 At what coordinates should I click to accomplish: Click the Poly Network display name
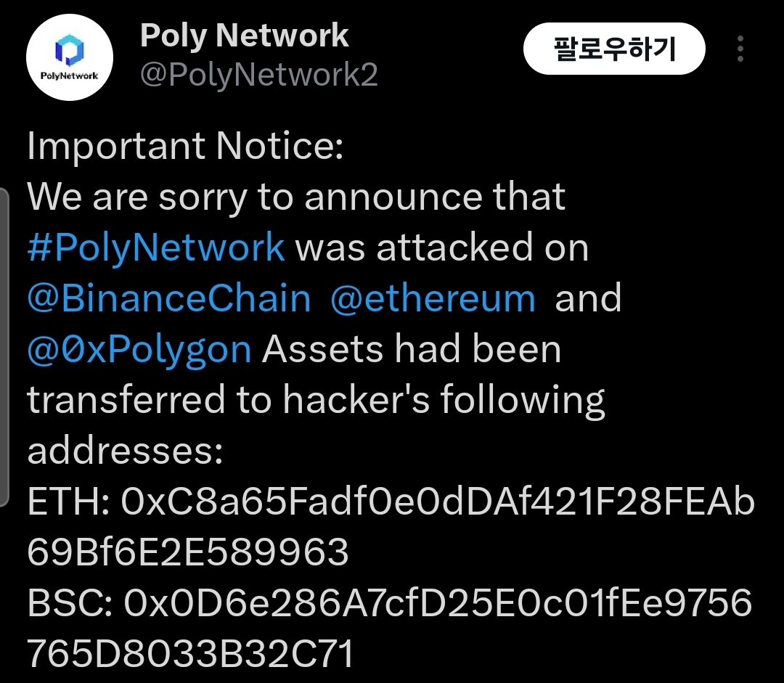(245, 35)
